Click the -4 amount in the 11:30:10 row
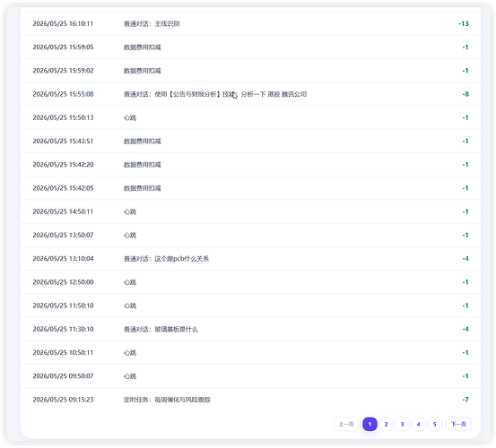 [x=466, y=329]
